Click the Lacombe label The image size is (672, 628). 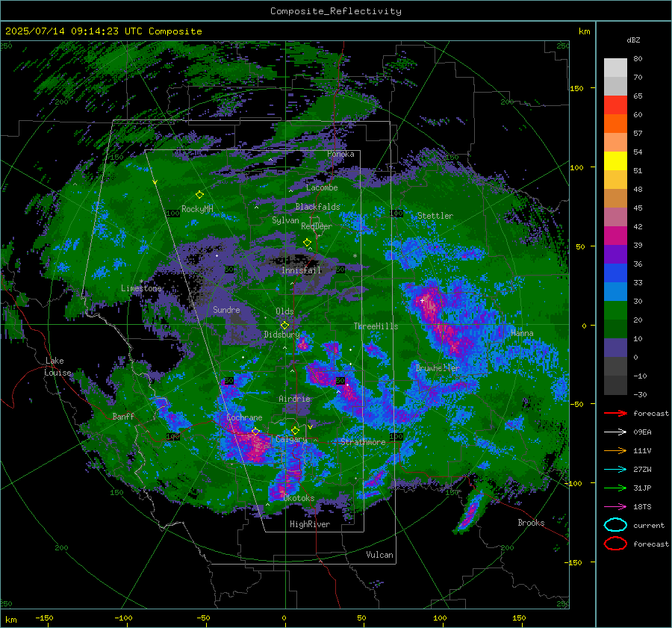coord(322,187)
